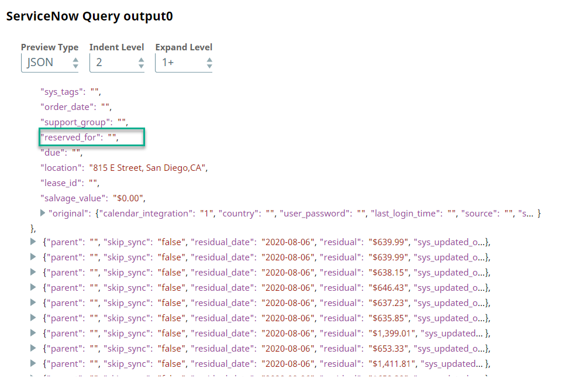Viewport: 572px width, 392px height.
Task: Click the location value 815 E Street, San Diego,CA
Action: [148, 168]
